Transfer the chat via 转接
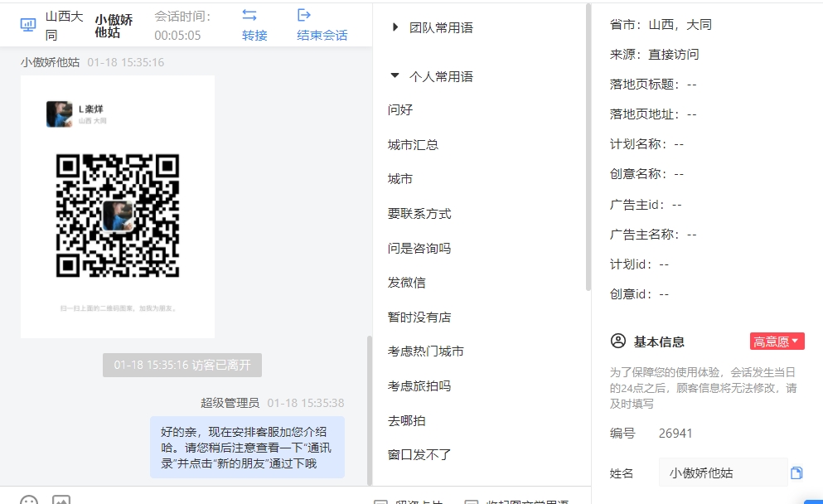823x504 pixels. click(x=254, y=25)
